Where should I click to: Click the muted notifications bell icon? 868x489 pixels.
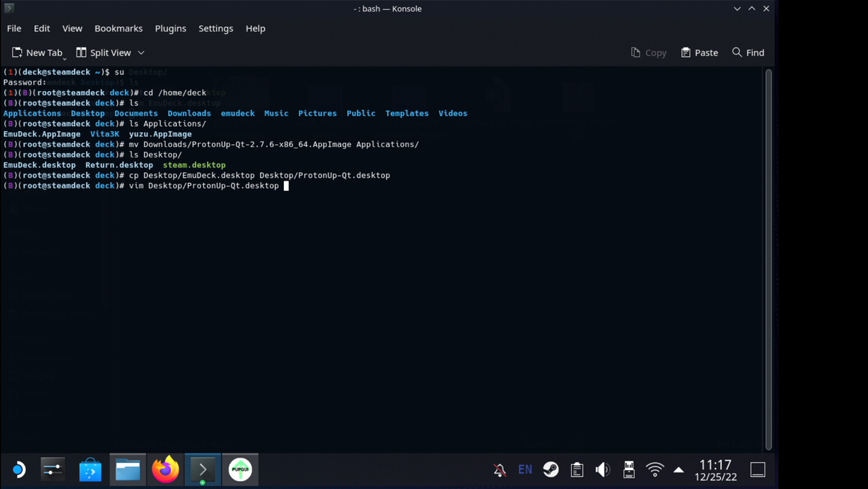coord(500,469)
